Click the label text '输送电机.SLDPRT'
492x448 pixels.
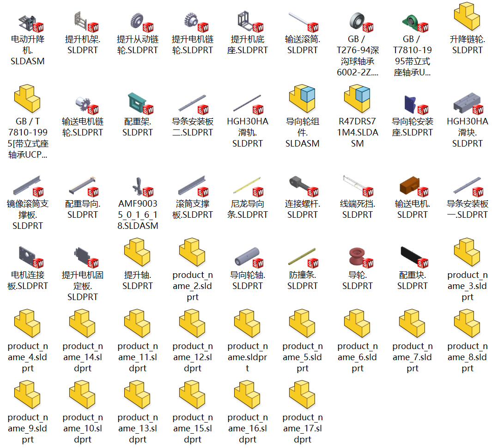[412, 209]
